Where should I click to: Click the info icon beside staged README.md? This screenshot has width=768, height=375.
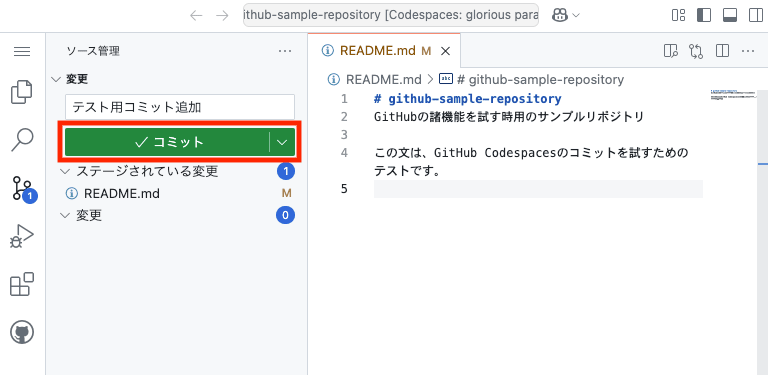point(72,194)
